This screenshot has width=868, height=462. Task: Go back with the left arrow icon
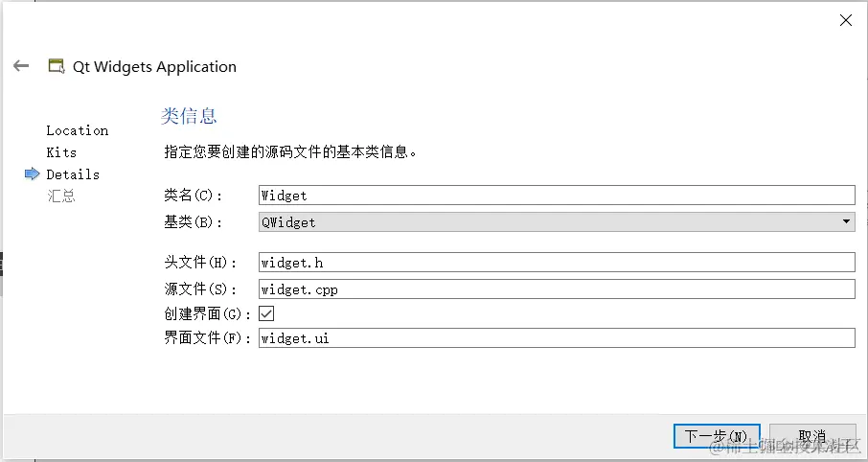tap(21, 66)
